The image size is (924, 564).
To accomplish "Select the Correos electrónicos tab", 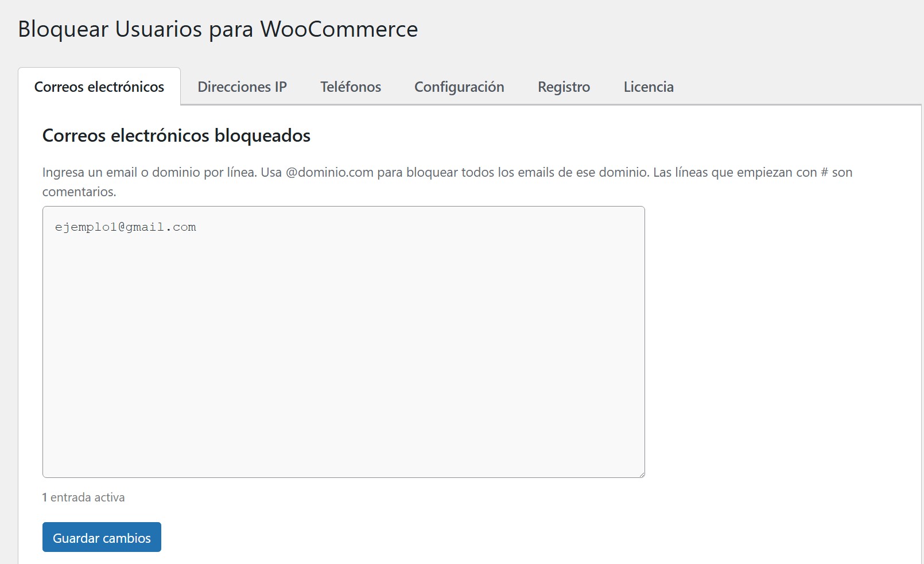I will [99, 87].
